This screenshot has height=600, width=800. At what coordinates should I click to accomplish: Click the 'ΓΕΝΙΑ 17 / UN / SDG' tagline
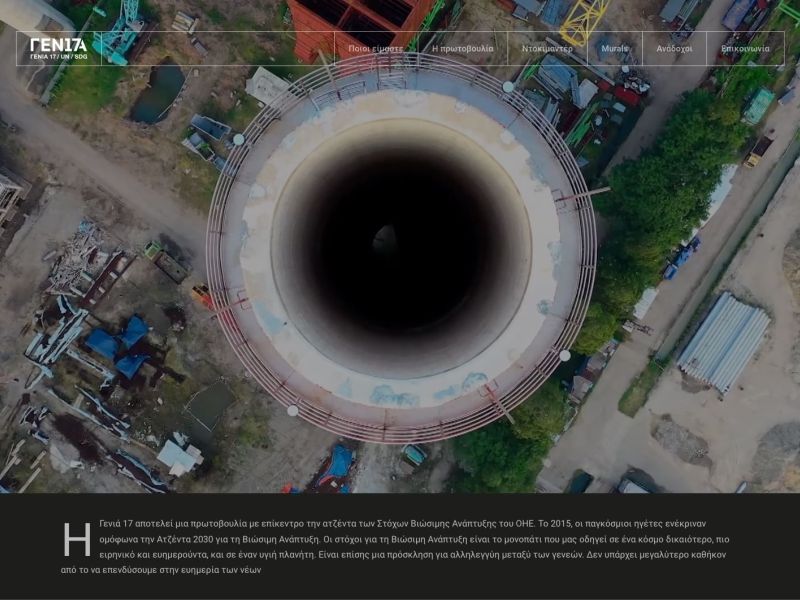click(58, 57)
